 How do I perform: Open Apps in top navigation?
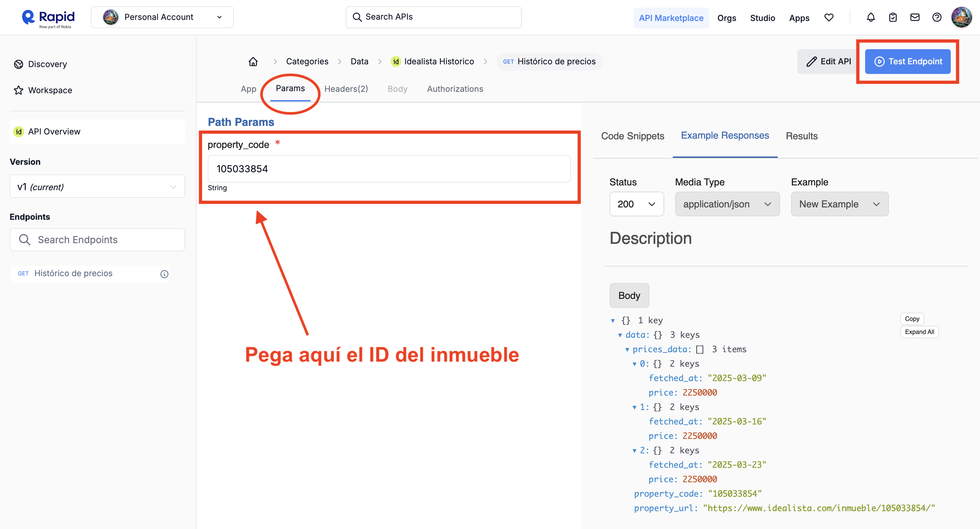[799, 18]
